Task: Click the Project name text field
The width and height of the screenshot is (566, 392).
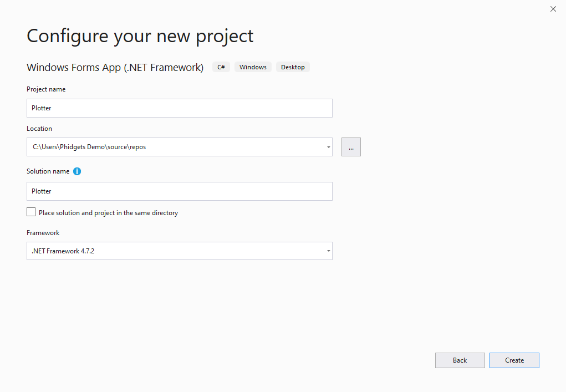Action: tap(179, 108)
